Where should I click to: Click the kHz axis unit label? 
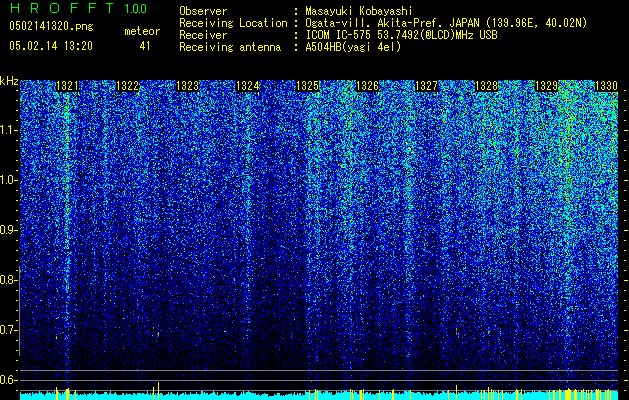(10, 81)
